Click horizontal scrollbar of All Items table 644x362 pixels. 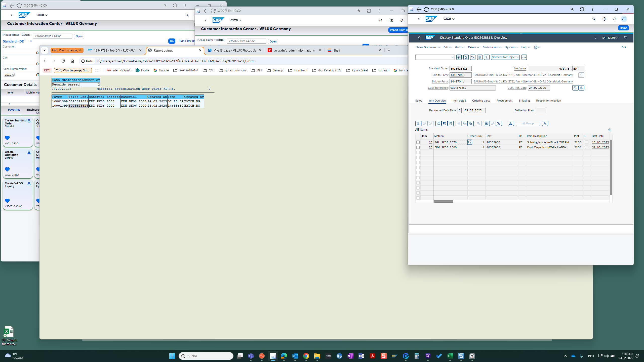[x=443, y=201]
